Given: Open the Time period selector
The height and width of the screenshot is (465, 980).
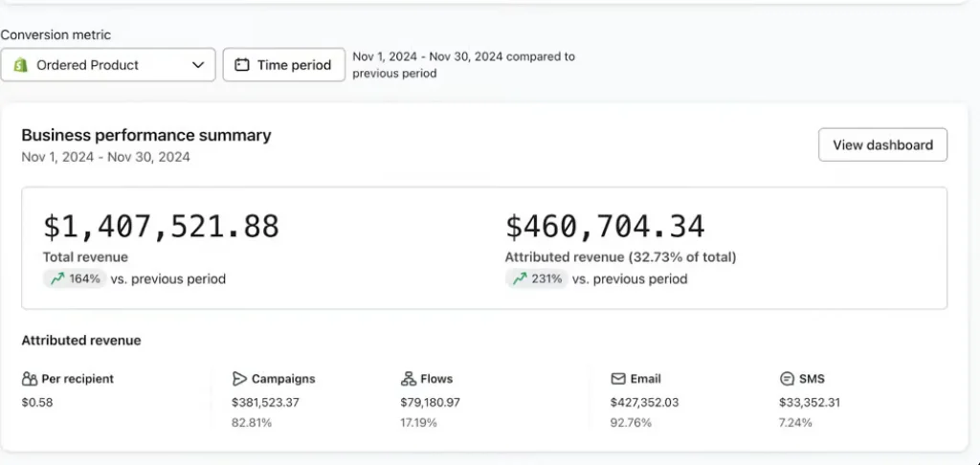Looking at the screenshot, I should click(x=283, y=65).
